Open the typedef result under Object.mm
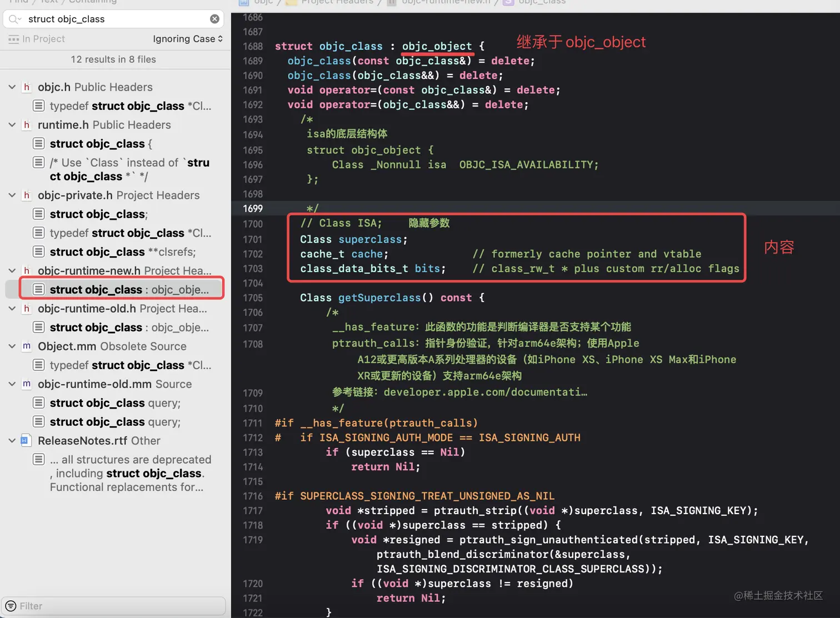840x618 pixels. [115, 365]
